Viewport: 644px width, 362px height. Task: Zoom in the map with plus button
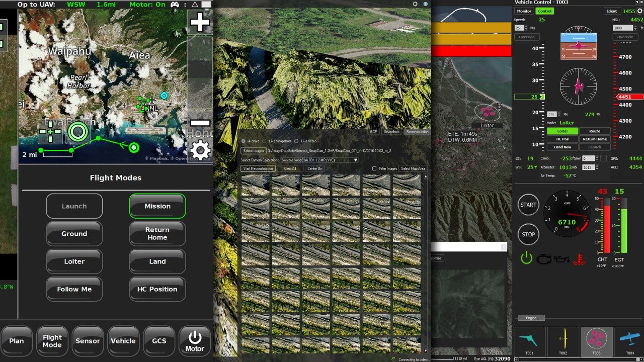click(200, 23)
